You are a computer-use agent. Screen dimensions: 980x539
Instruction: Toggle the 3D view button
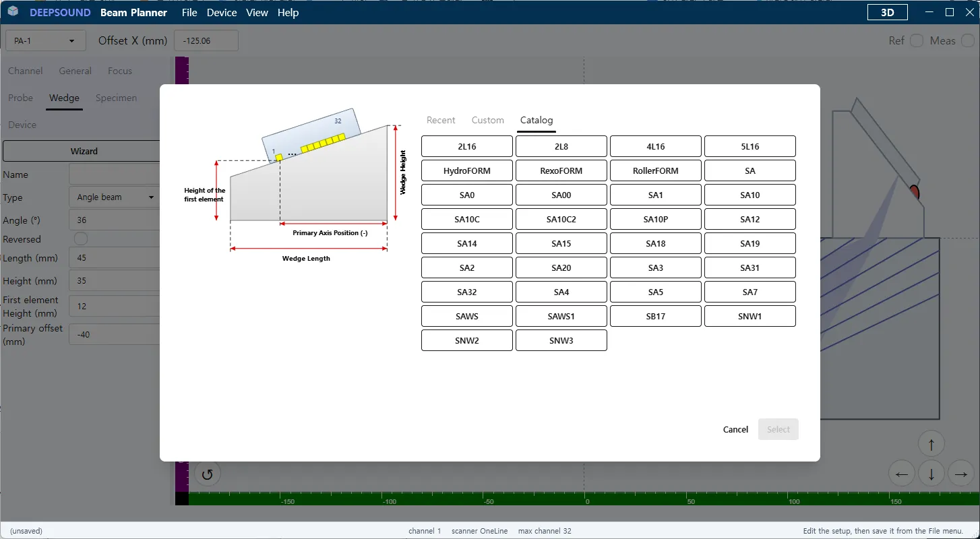[887, 12]
